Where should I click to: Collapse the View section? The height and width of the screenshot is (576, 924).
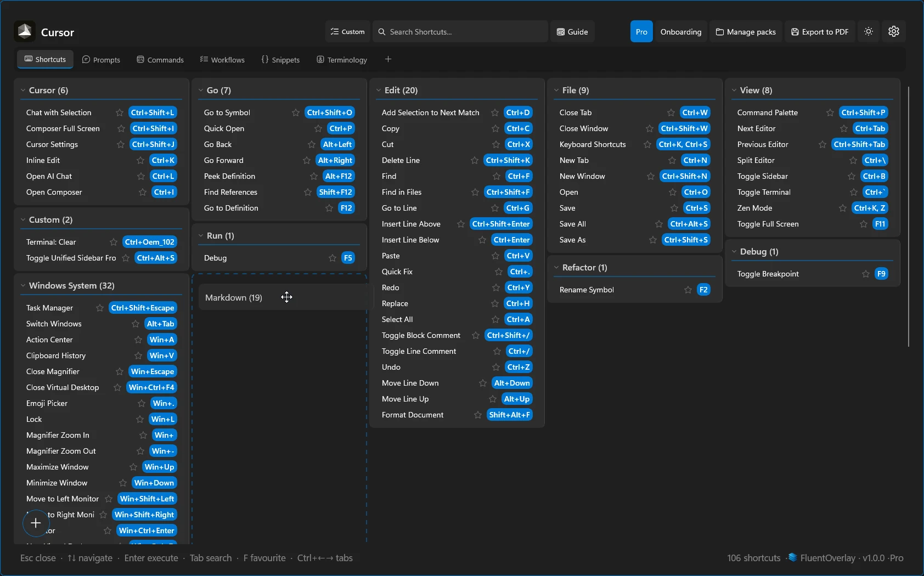point(735,90)
